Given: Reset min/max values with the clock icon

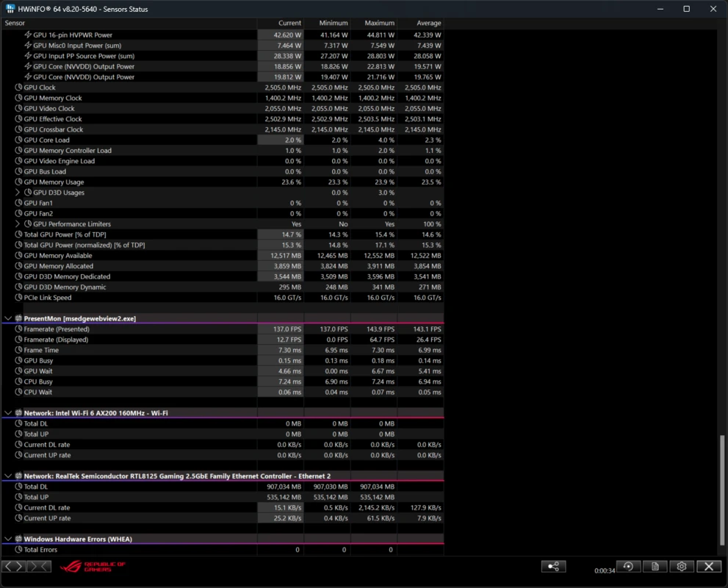Looking at the screenshot, I should tap(628, 566).
